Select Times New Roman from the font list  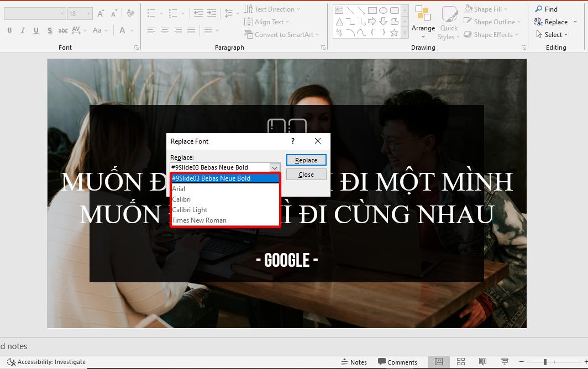[199, 220]
